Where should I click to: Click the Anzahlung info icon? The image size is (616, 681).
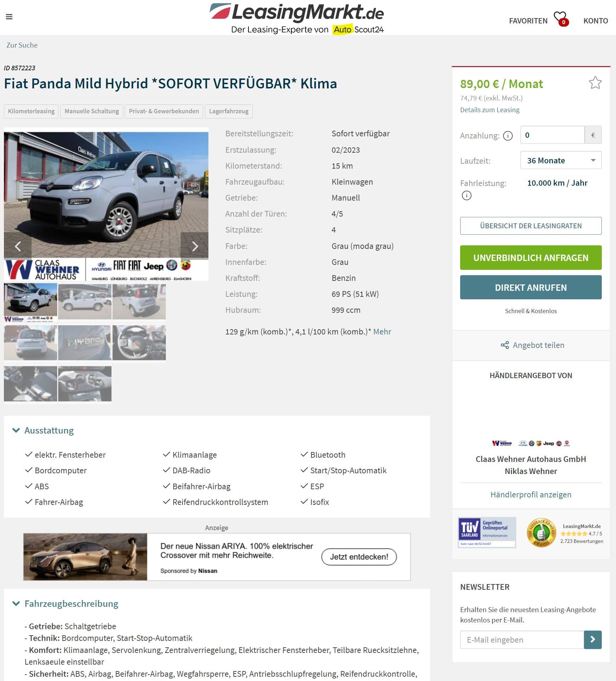508,136
